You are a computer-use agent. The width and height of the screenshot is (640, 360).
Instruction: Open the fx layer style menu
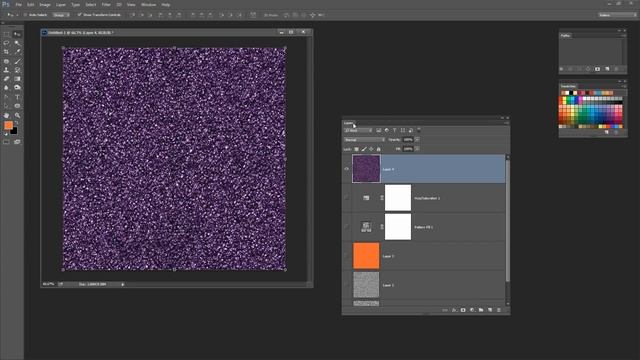(x=454, y=310)
